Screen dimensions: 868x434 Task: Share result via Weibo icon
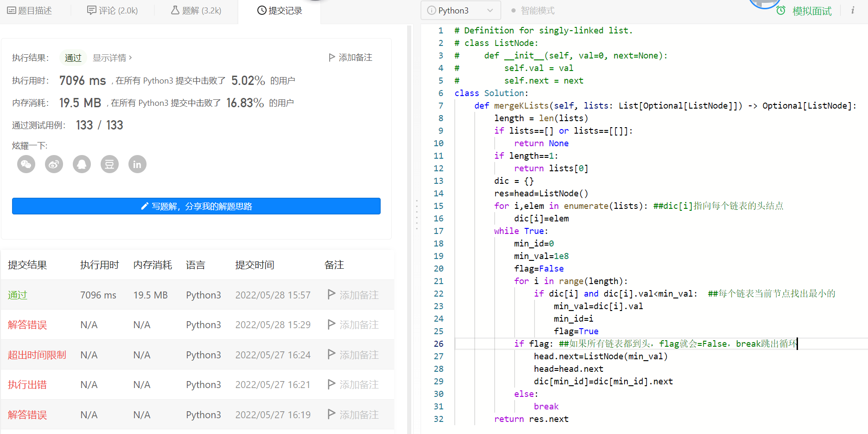(x=54, y=164)
